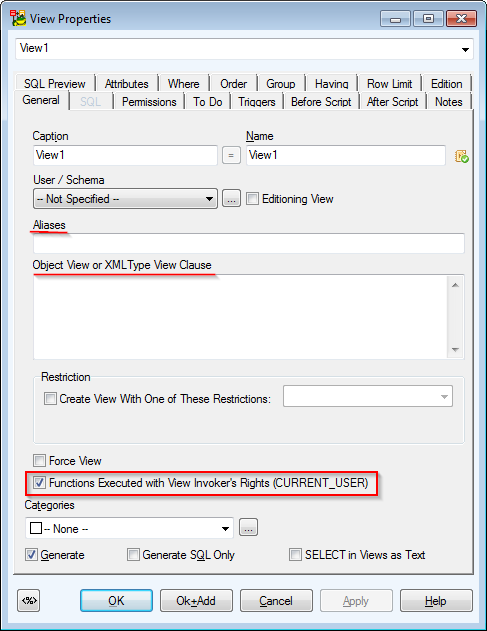Viewport: 487px width, 631px height.
Task: Click the equals sync button between Caption and Name
Action: pyautogui.click(x=231, y=155)
